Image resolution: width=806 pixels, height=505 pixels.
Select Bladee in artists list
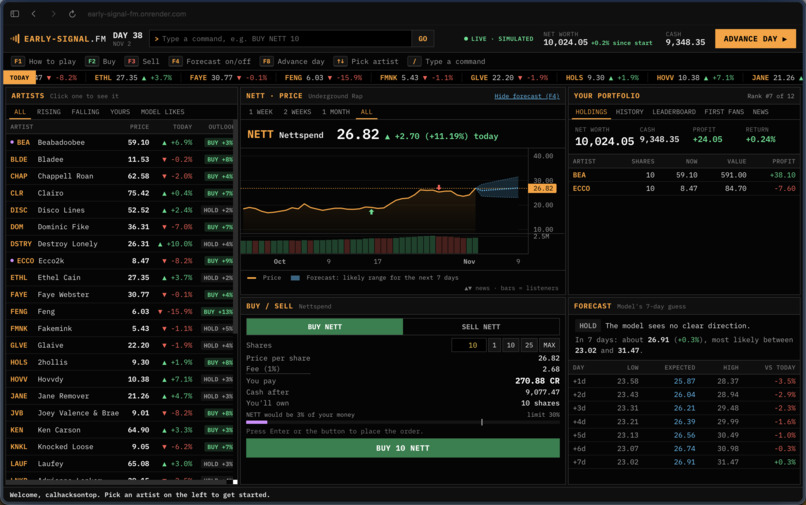click(x=121, y=159)
